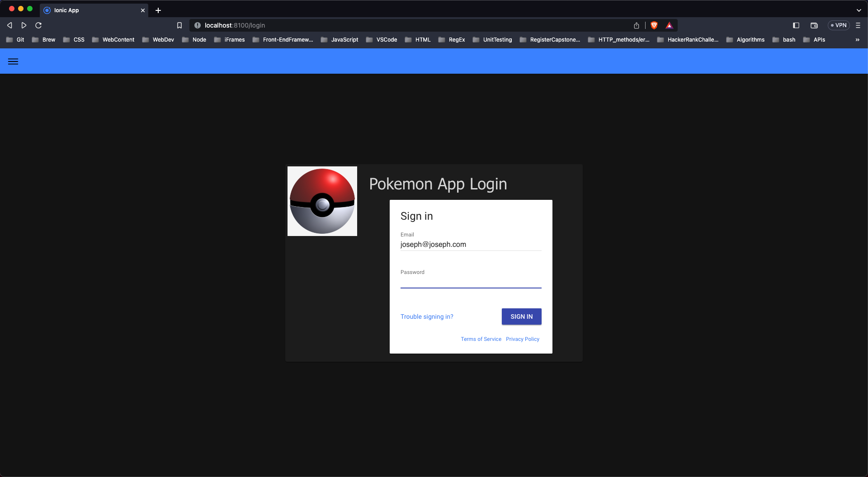Open the bash bookmarks folder

click(784, 40)
